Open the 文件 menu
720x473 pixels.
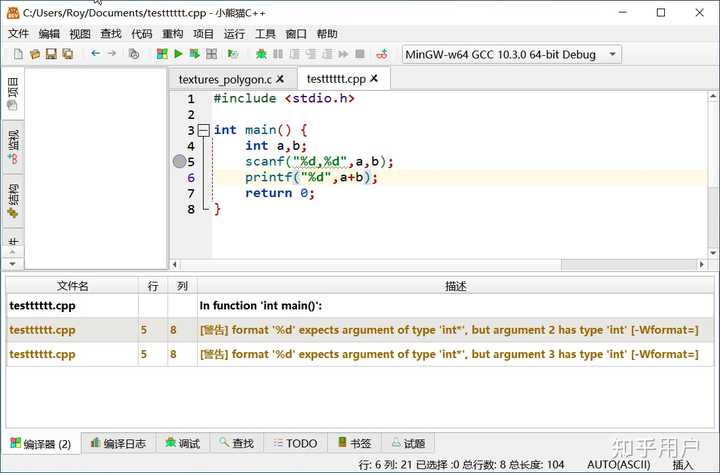(18, 34)
